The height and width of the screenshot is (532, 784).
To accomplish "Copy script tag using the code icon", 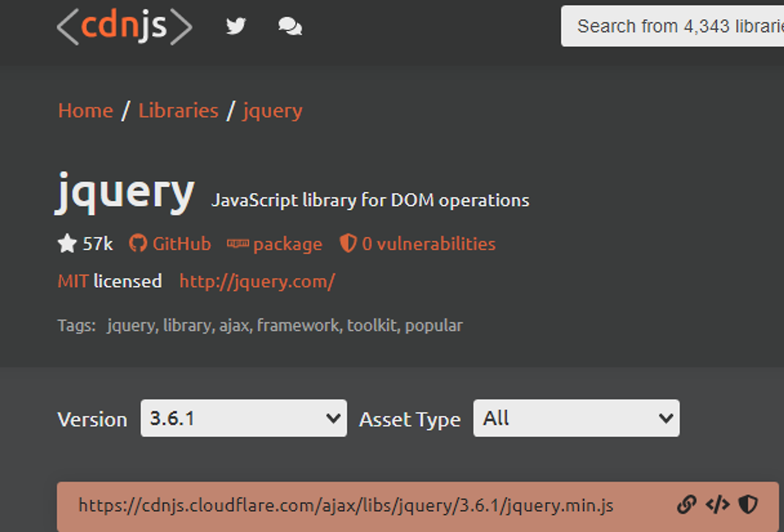I will tap(717, 504).
